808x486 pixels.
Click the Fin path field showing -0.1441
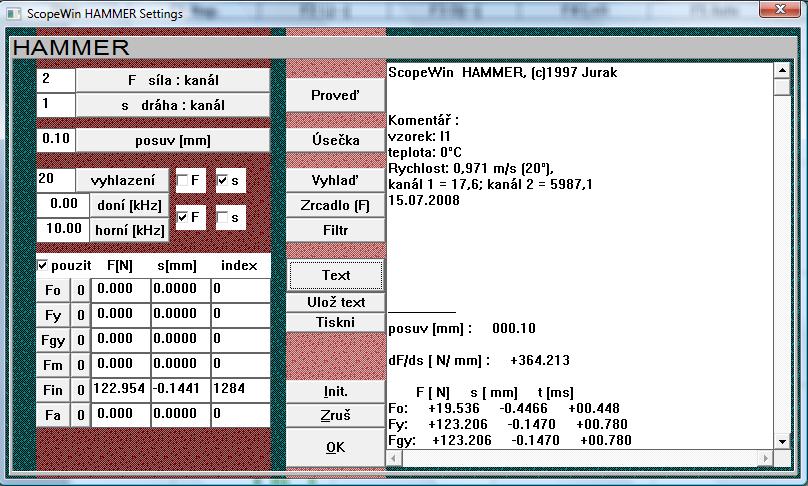pyautogui.click(x=181, y=390)
